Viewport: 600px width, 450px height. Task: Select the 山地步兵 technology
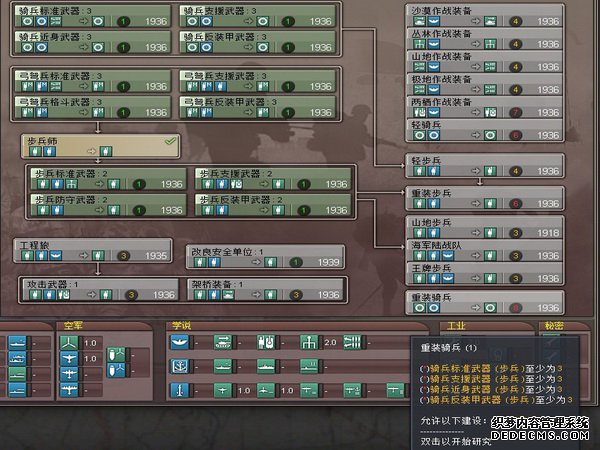(484, 228)
